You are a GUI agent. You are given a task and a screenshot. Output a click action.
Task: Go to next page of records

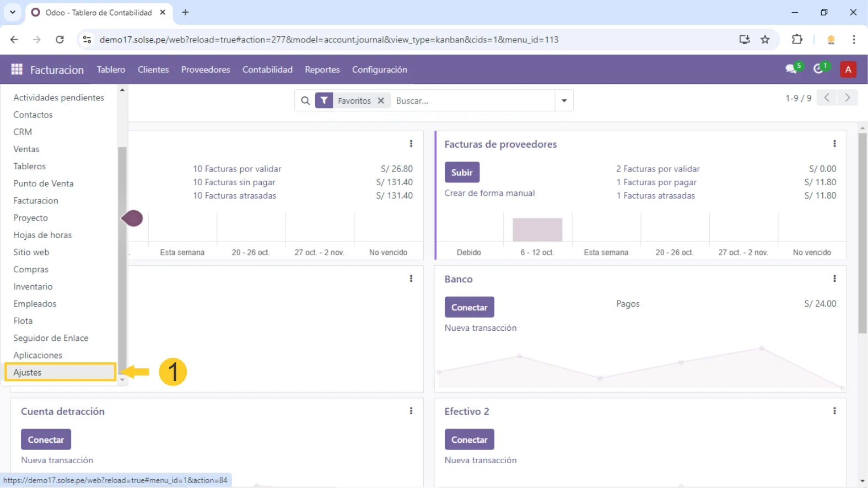[x=847, y=98]
